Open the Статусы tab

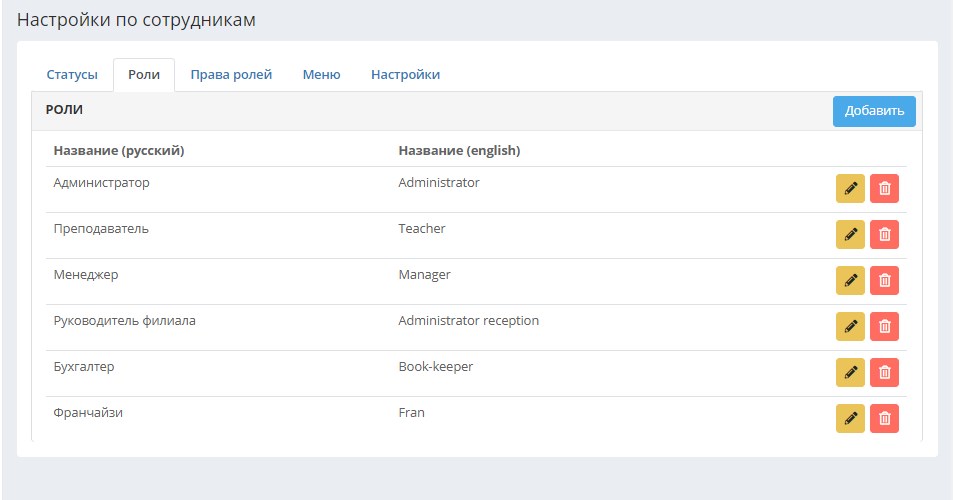[x=72, y=75]
